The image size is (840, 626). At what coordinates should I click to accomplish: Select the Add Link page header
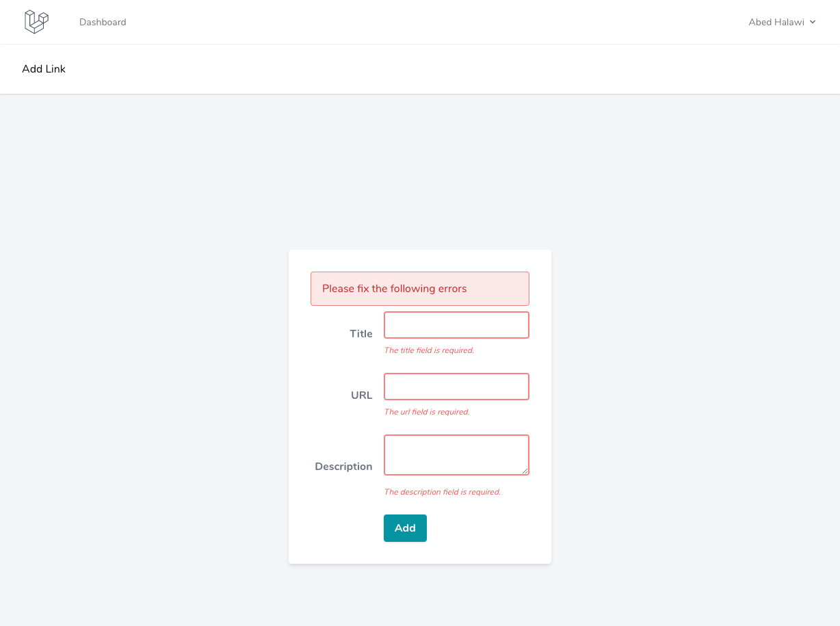(44, 68)
